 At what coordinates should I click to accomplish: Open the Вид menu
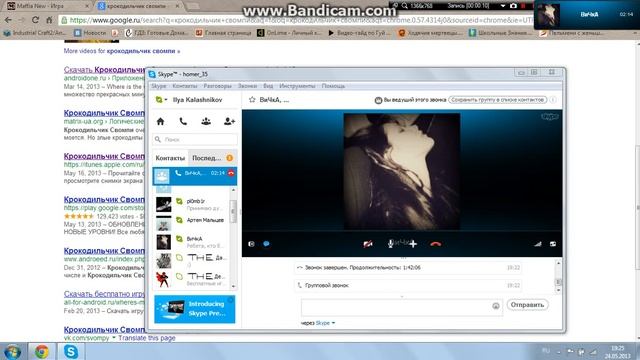pos(268,86)
